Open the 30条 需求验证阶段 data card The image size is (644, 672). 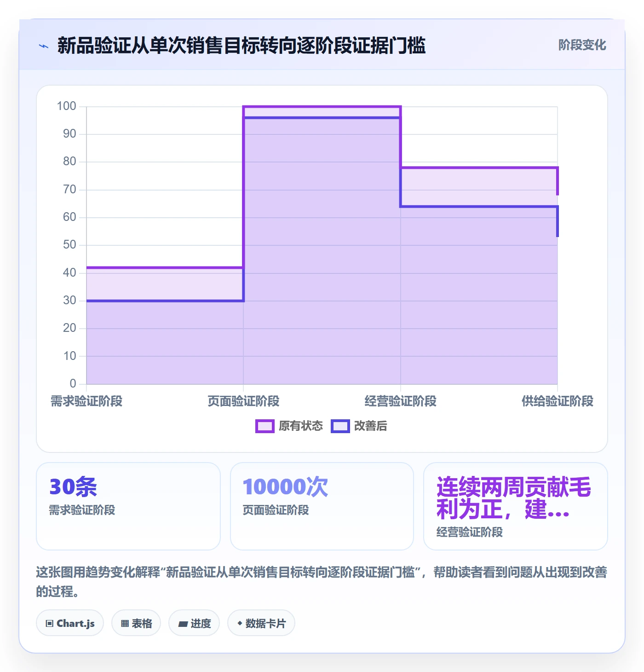click(128, 506)
